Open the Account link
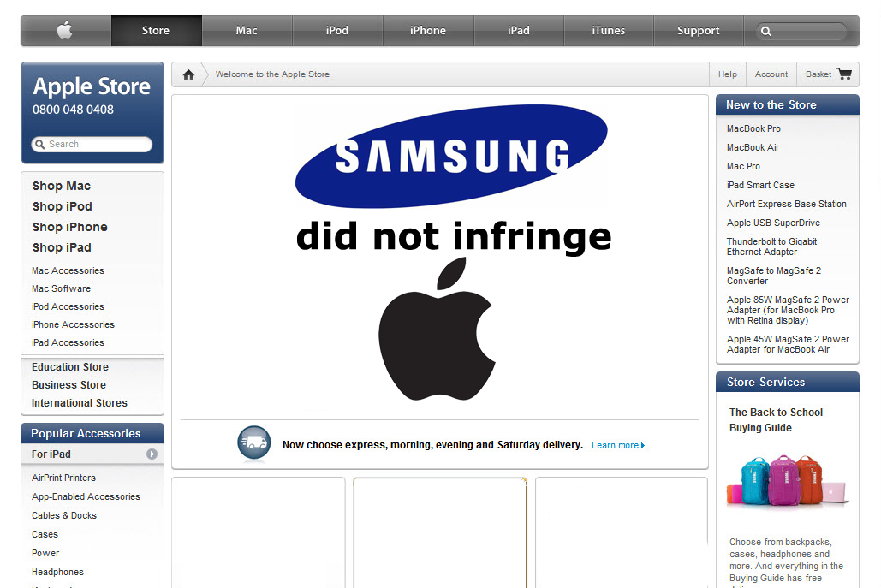The height and width of the screenshot is (588, 881). pyautogui.click(x=771, y=74)
